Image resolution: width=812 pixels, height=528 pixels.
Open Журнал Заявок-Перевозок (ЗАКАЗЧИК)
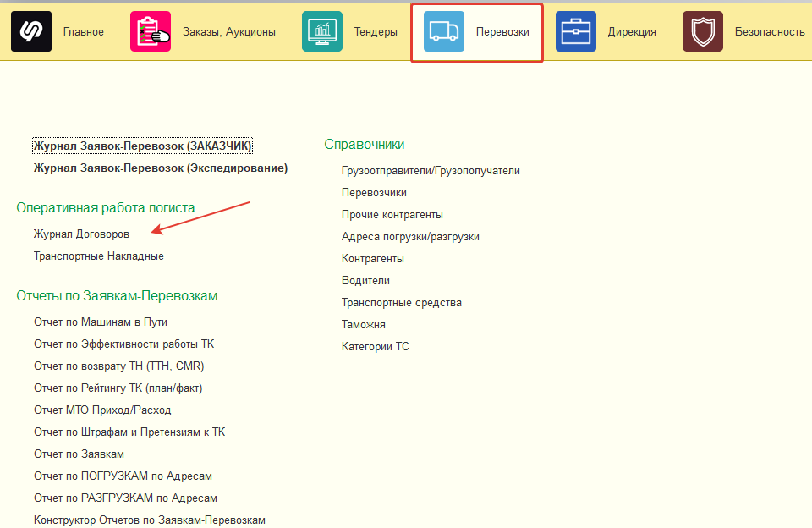[x=142, y=146]
